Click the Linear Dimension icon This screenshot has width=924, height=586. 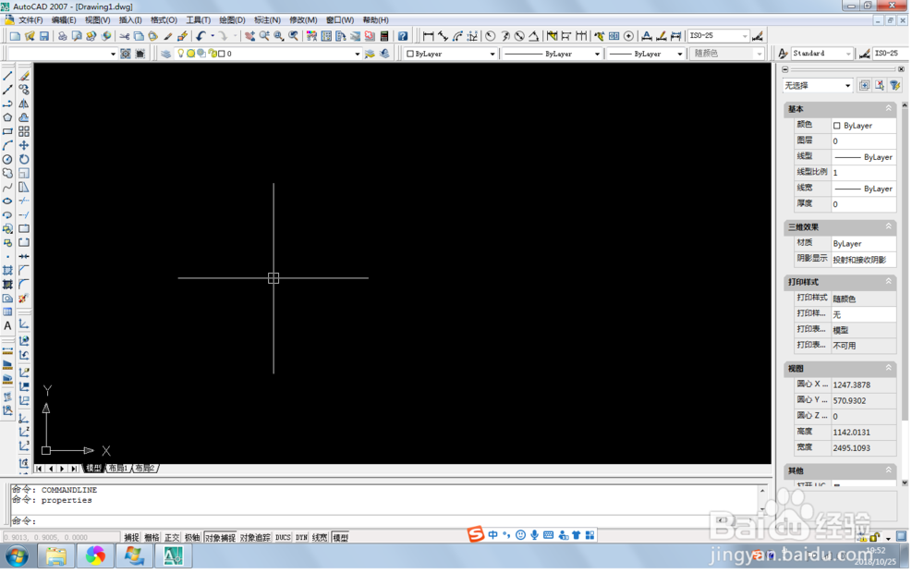(x=429, y=37)
